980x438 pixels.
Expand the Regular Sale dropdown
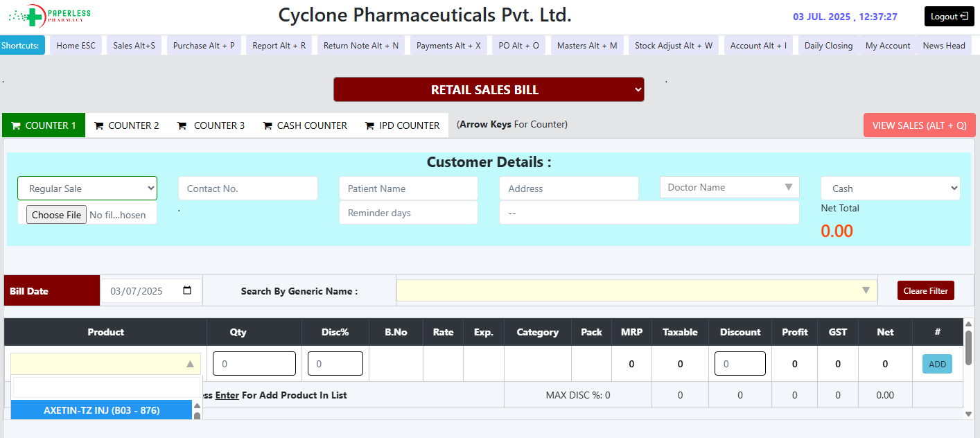[x=87, y=189]
